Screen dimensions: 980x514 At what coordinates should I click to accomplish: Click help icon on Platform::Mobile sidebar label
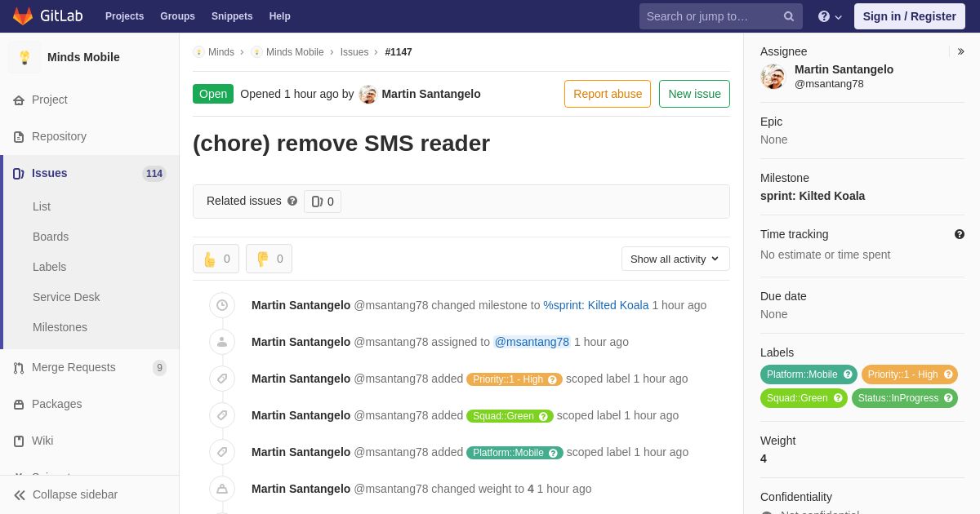848,374
